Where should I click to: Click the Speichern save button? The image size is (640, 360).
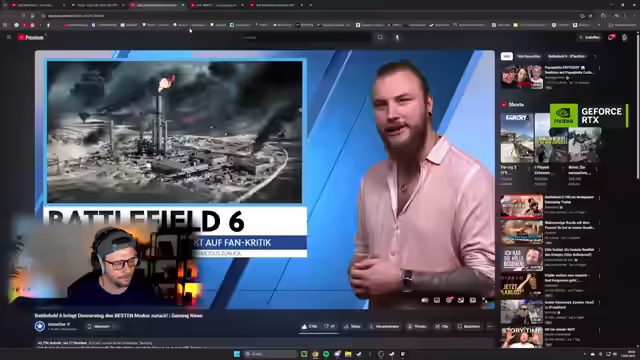(x=469, y=327)
